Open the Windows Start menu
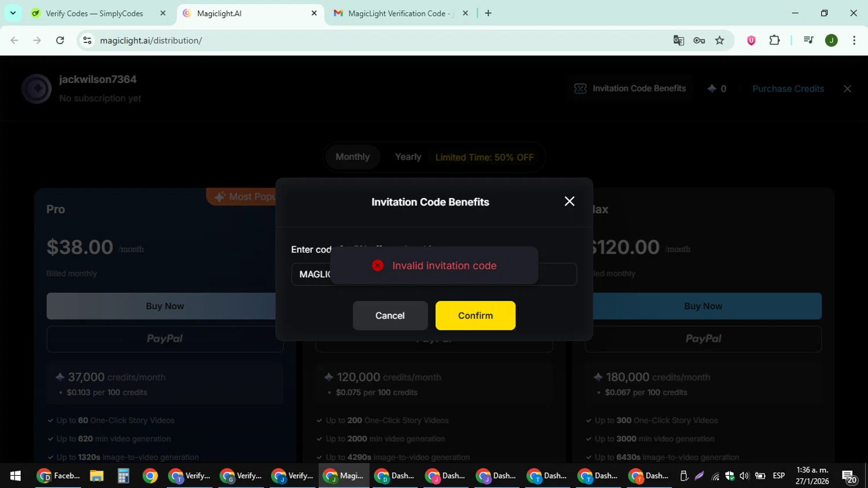The image size is (868, 488). pos(16,476)
